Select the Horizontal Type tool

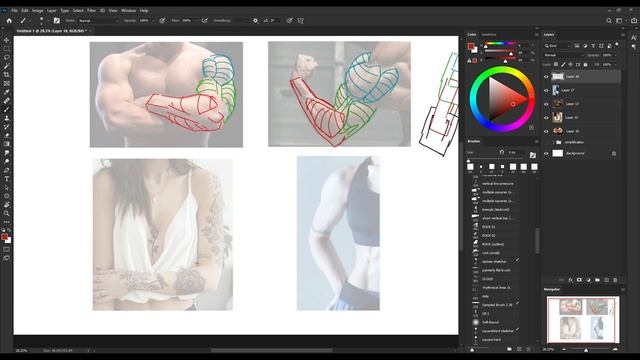[7, 178]
